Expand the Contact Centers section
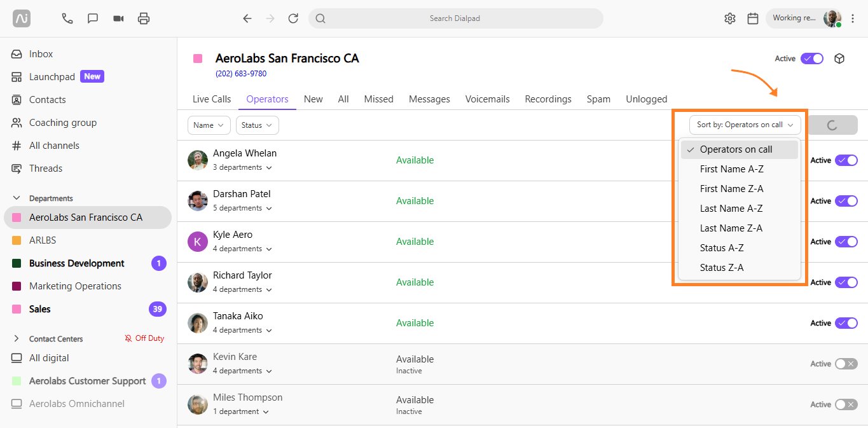Viewport: 868px width, 428px height. click(17, 339)
